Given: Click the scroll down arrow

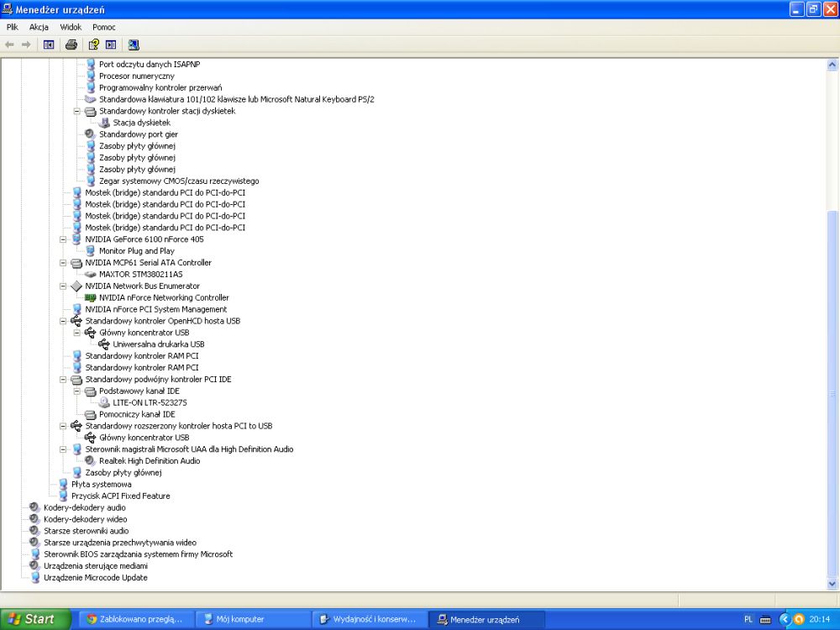Looking at the screenshot, I should (x=832, y=584).
